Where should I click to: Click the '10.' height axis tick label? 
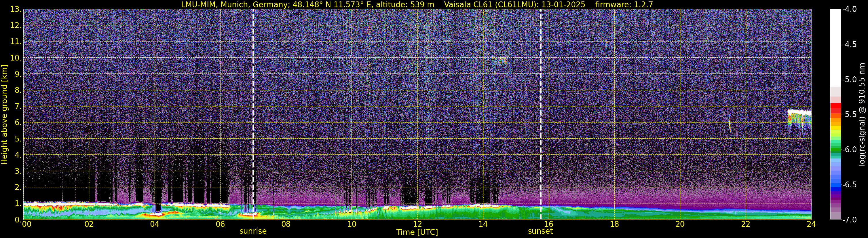(16, 58)
